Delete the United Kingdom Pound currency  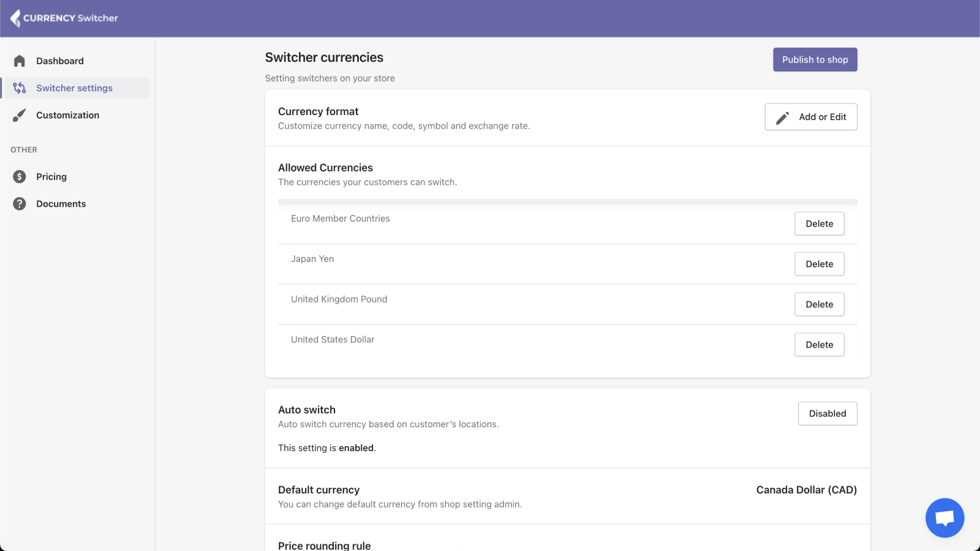[x=820, y=304]
